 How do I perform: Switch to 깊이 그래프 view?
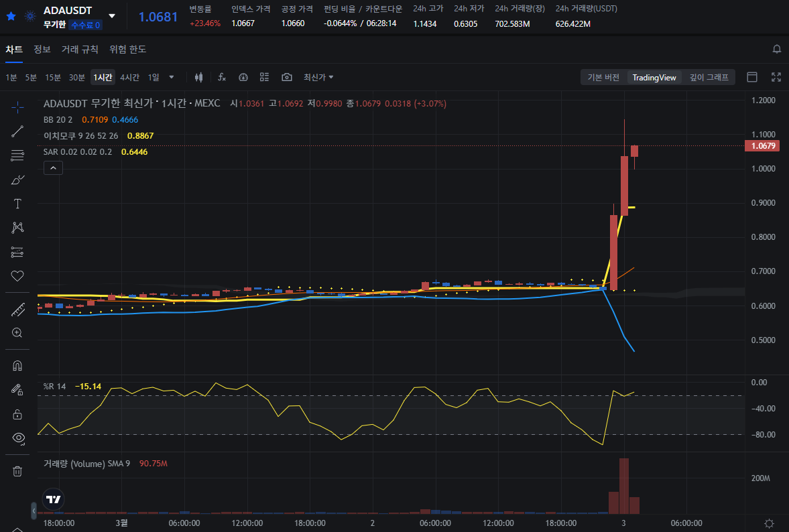[709, 78]
